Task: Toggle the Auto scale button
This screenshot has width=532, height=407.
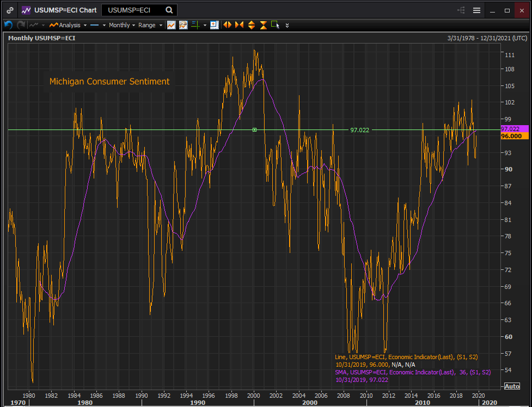Action: [512, 386]
